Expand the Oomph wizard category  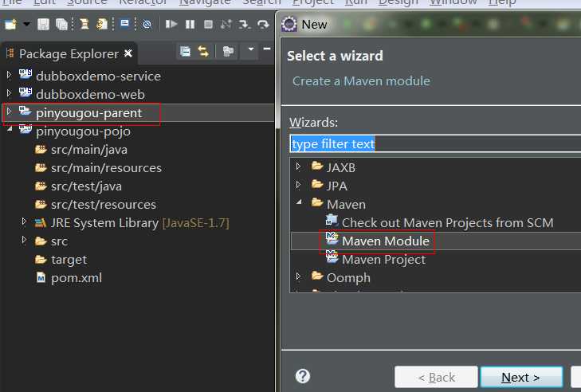298,276
